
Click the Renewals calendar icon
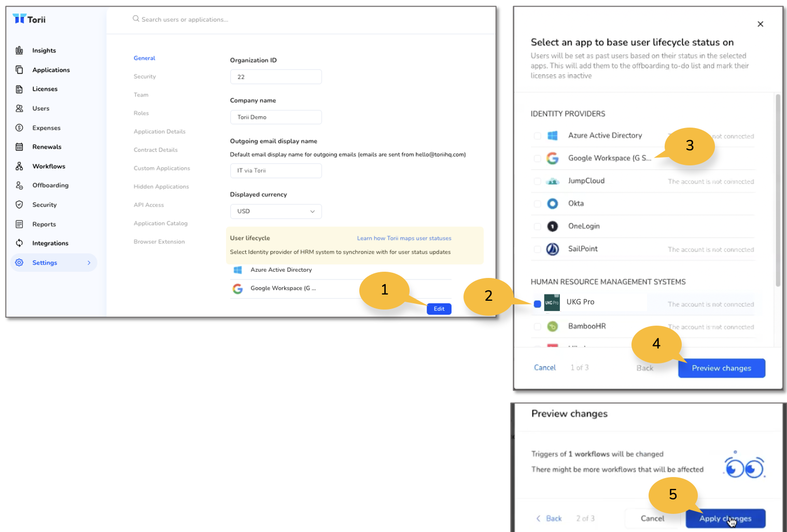19,147
